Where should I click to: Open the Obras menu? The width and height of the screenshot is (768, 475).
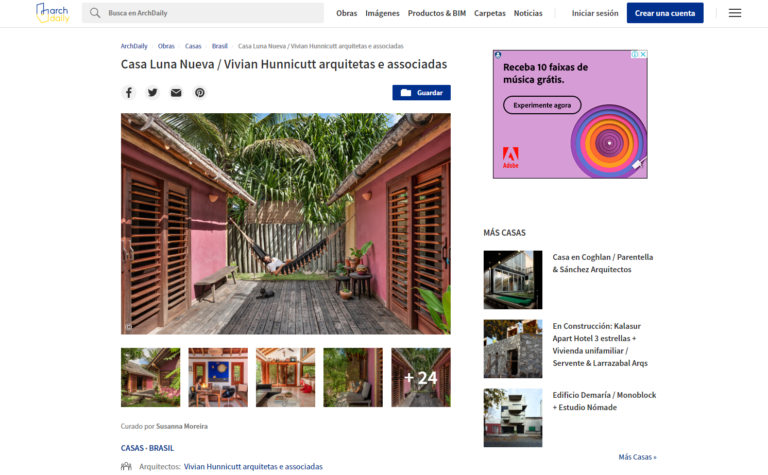(346, 13)
